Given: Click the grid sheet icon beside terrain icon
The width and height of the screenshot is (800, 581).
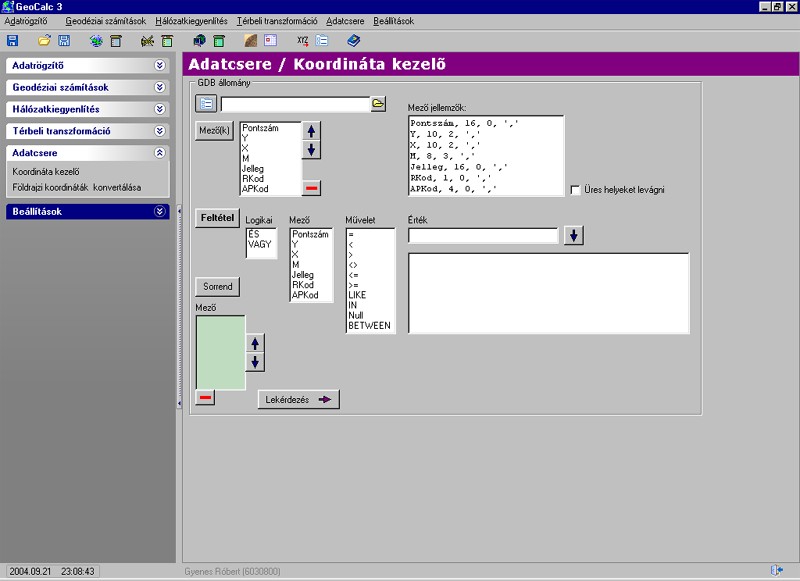Looking at the screenshot, I should pyautogui.click(x=270, y=40).
